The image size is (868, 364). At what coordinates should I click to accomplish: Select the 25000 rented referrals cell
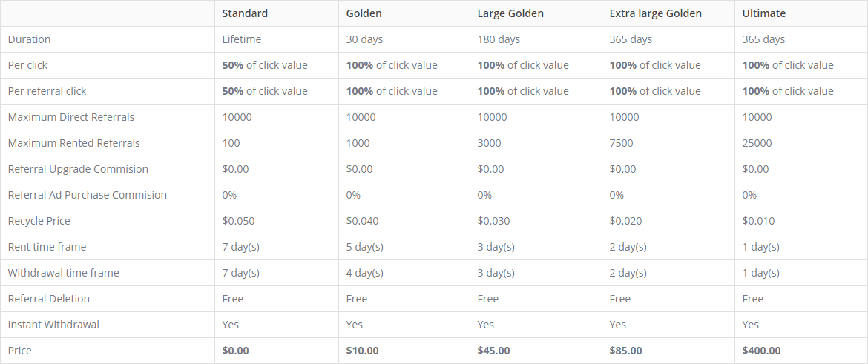coord(756,143)
